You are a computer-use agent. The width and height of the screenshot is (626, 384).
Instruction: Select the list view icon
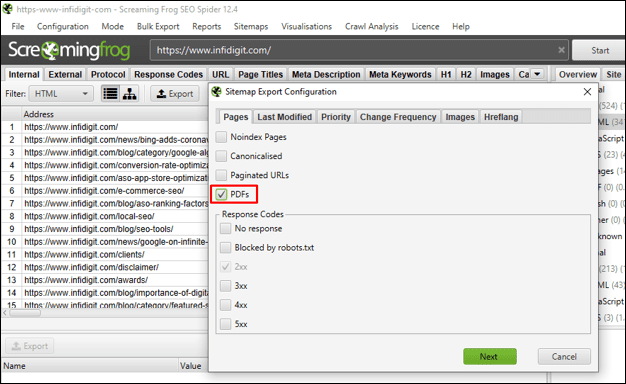pyautogui.click(x=110, y=94)
